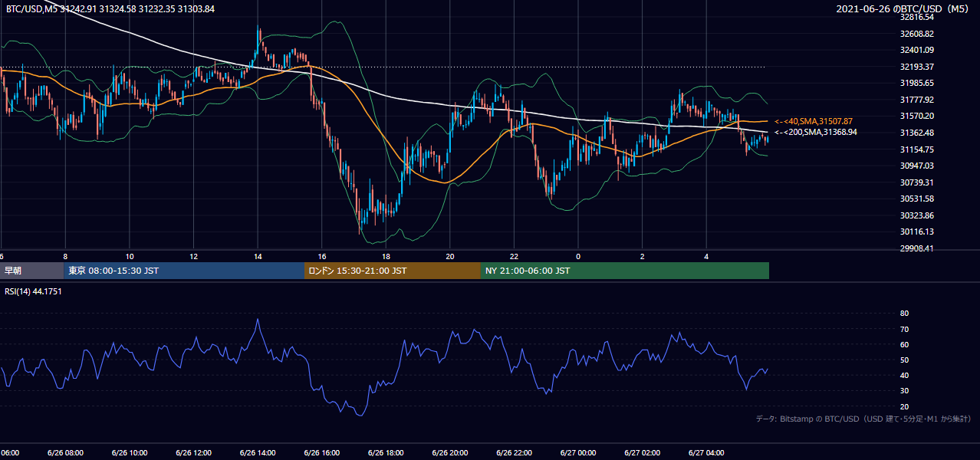The width and height of the screenshot is (980, 460).
Task: Click bottom time label 6/26 08:00
Action: click(x=64, y=453)
